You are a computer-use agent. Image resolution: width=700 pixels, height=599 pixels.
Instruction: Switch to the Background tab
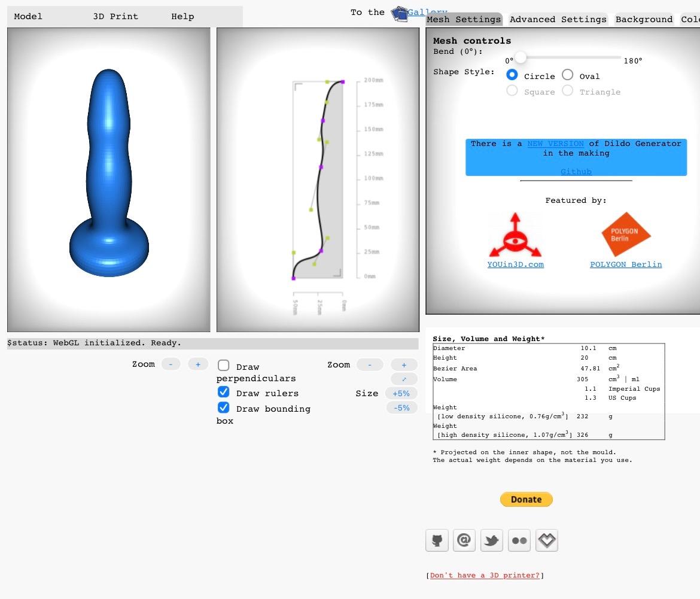(x=644, y=19)
